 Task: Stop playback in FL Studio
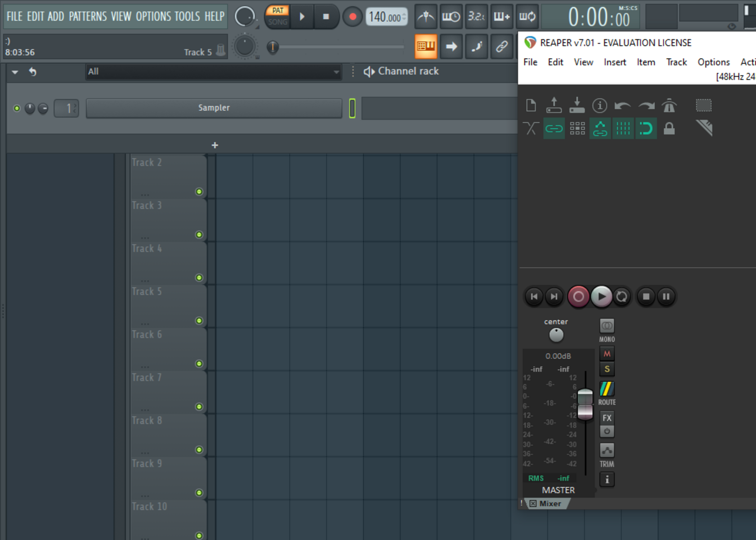pos(326,17)
